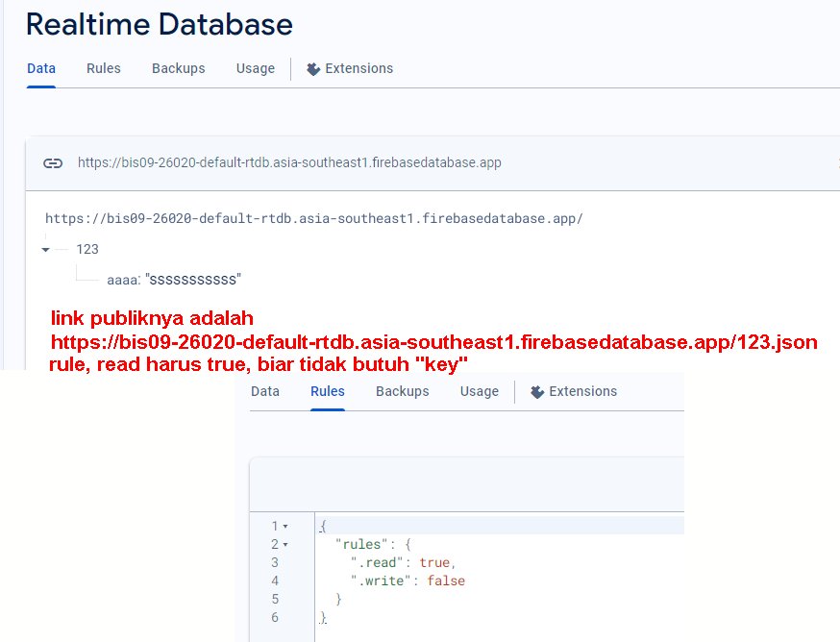840x642 pixels.
Task: Select the top Data tab
Action: tap(41, 68)
